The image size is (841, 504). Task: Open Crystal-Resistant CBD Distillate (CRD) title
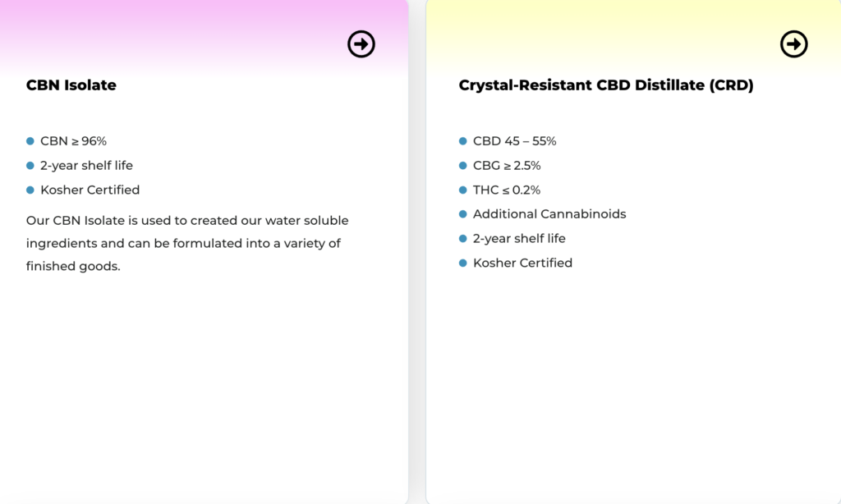tap(605, 85)
